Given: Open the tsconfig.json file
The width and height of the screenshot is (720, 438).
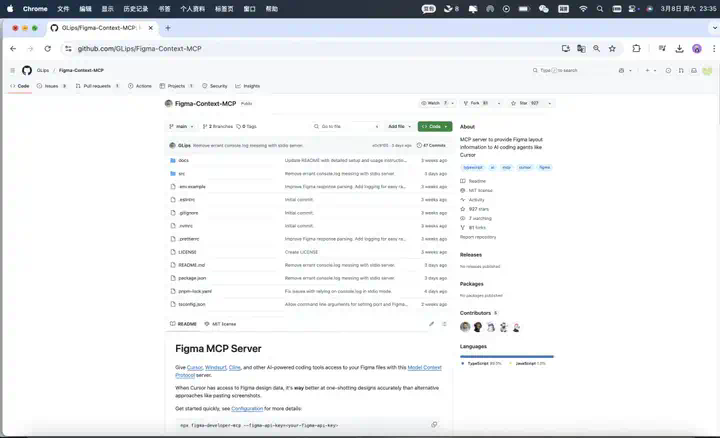Looking at the screenshot, I should [x=192, y=304].
